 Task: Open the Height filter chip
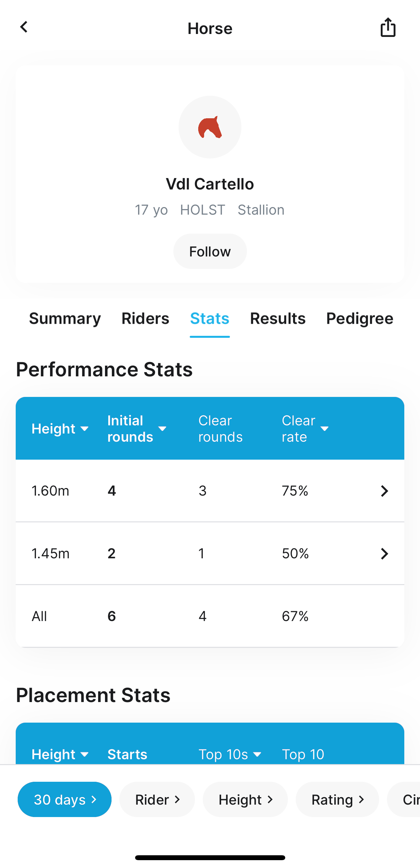click(245, 799)
